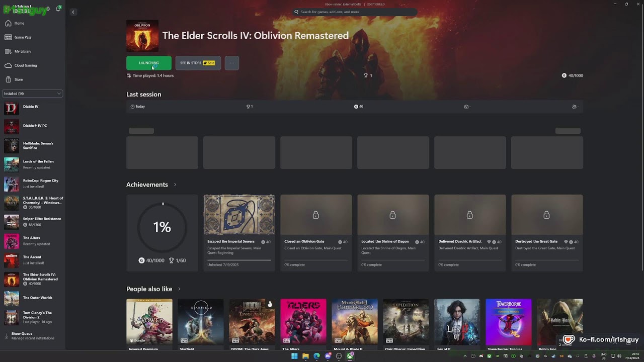This screenshot has height=362, width=644.
Task: Click the 1% achievements progress ring
Action: coord(162,227)
